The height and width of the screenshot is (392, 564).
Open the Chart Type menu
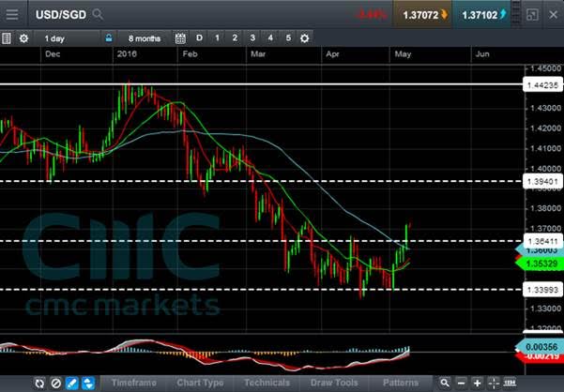click(x=200, y=383)
